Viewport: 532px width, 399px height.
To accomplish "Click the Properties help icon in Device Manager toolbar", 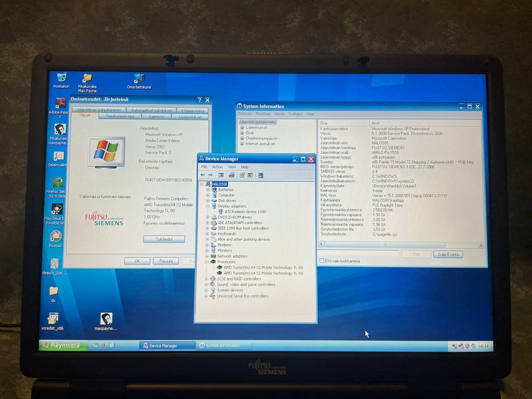I will [x=242, y=175].
